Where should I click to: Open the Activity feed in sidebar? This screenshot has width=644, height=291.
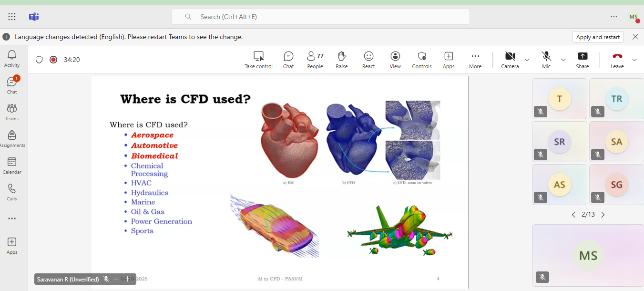(12, 58)
